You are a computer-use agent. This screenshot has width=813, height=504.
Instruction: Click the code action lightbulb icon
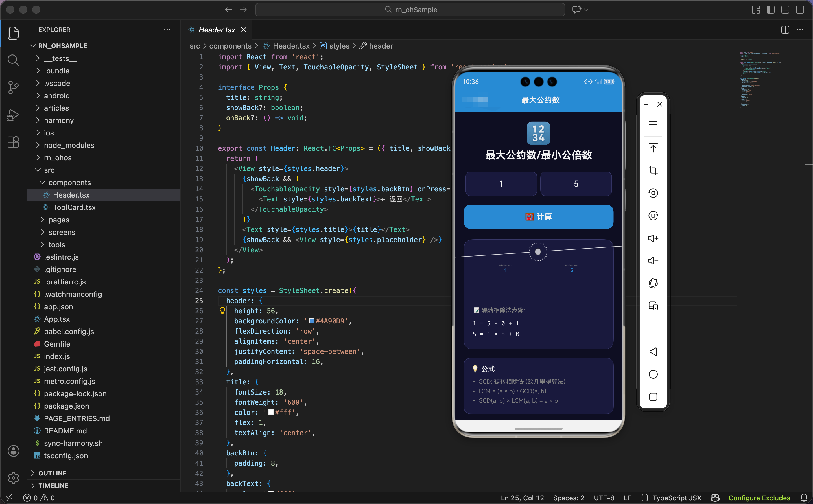(x=222, y=311)
